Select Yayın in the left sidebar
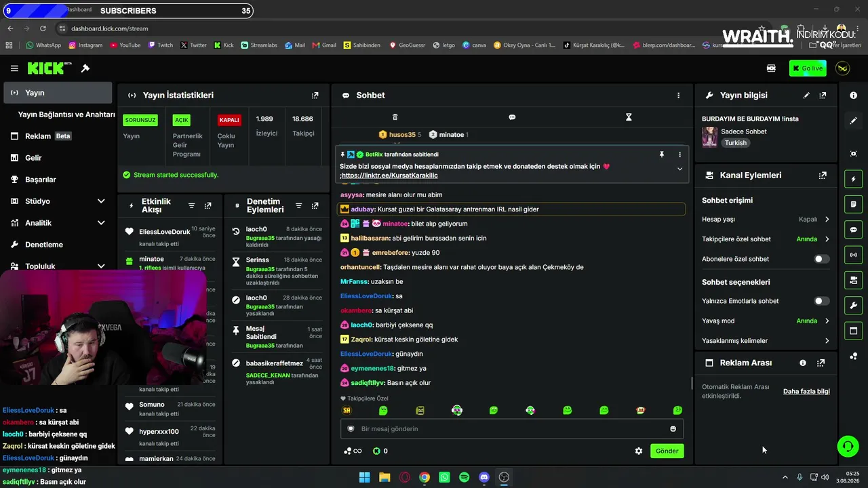 58,93
